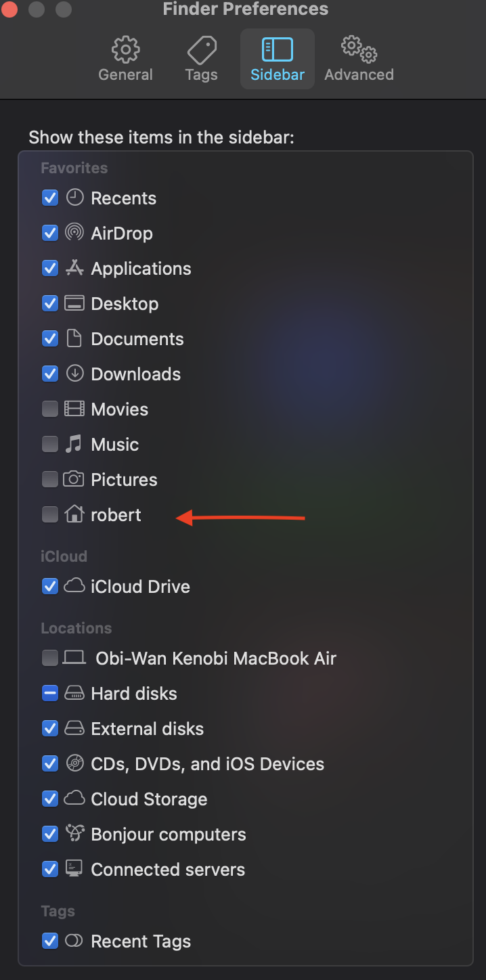Click the Bonjour computers icon
The height and width of the screenshot is (980, 486).
74,834
